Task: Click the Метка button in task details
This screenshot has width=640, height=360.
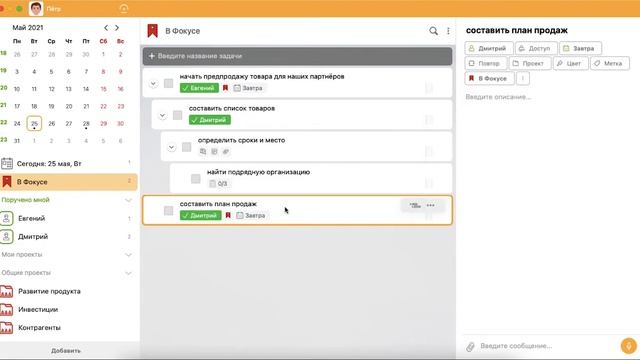Action: pyautogui.click(x=610, y=63)
